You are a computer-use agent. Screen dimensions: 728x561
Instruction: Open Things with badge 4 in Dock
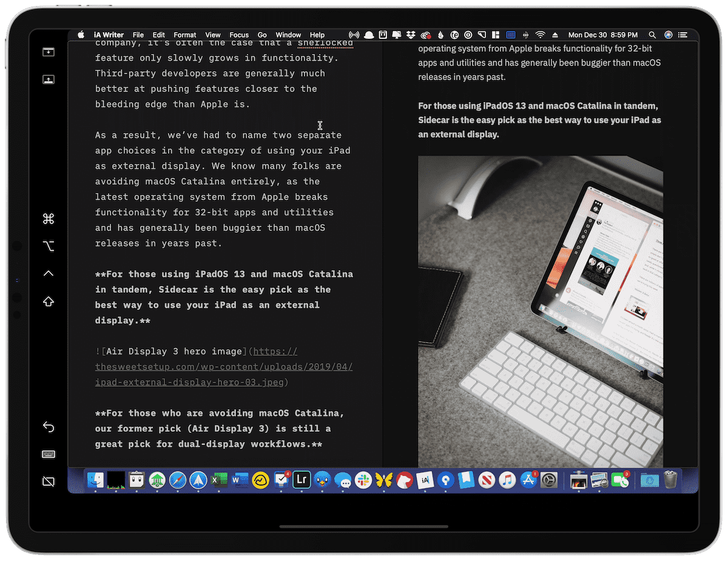click(x=281, y=480)
